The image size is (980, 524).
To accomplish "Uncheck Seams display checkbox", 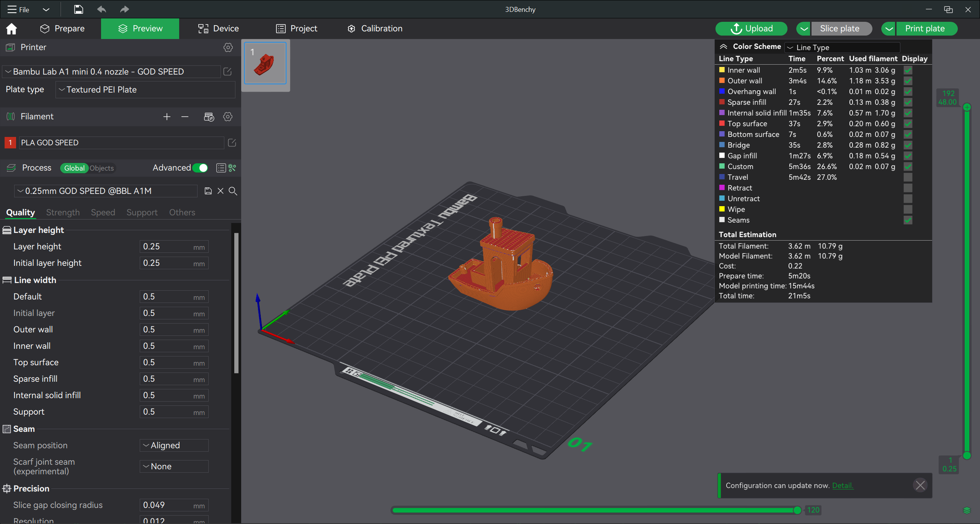I will (908, 220).
